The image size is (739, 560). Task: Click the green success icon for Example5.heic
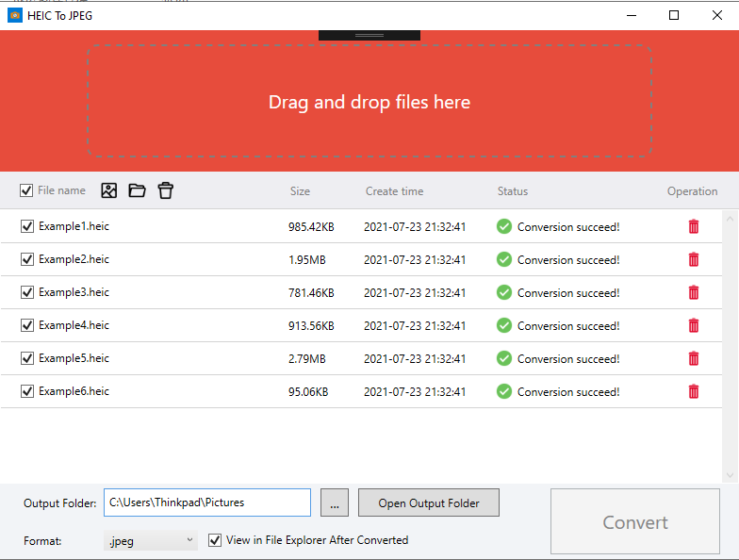503,358
